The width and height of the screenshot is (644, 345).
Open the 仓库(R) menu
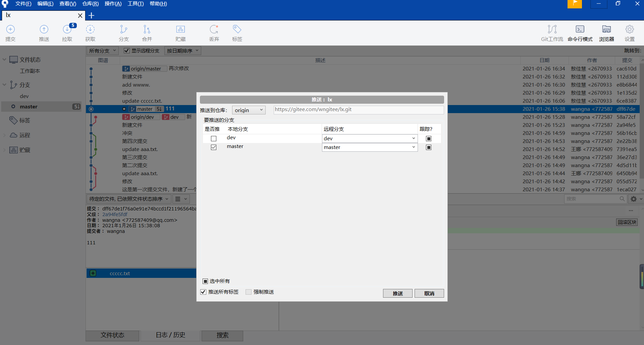[91, 4]
